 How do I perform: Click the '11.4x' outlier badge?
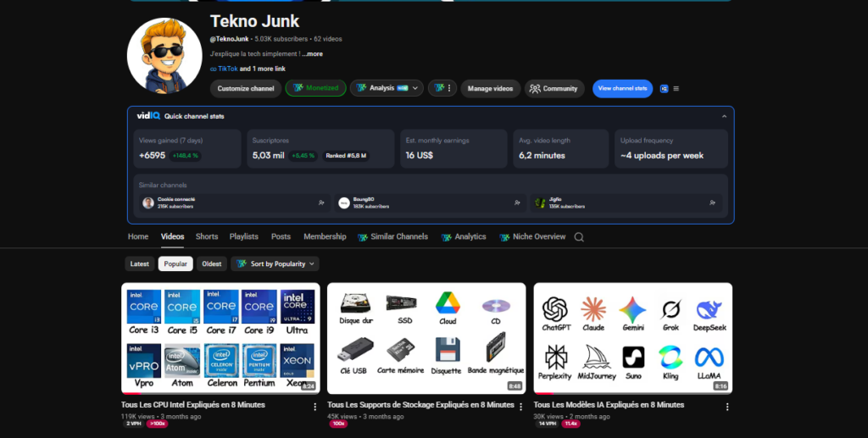[570, 424]
